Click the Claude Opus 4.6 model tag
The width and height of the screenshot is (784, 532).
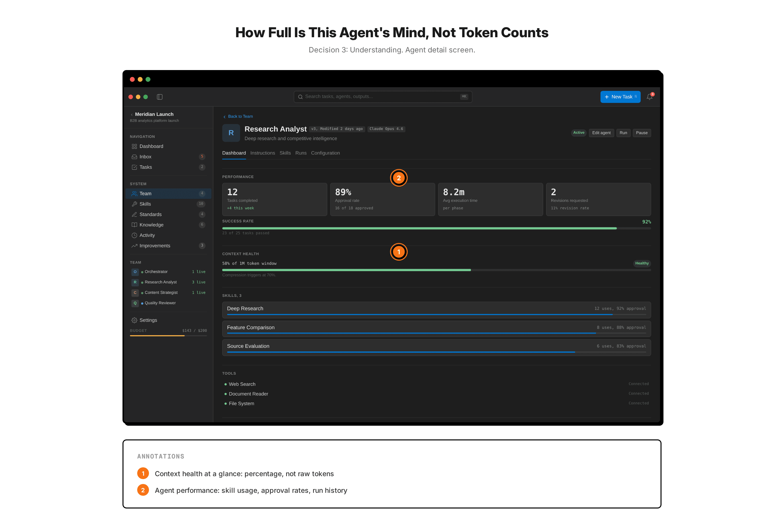386,129
